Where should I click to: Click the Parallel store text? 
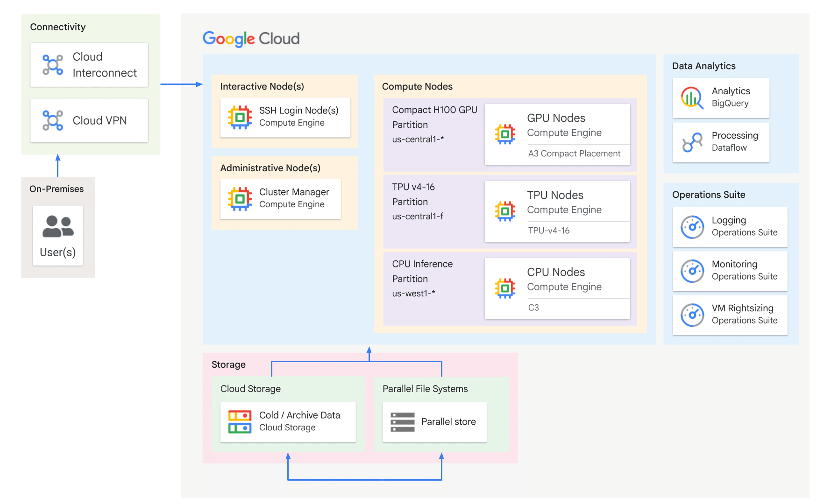click(x=448, y=422)
